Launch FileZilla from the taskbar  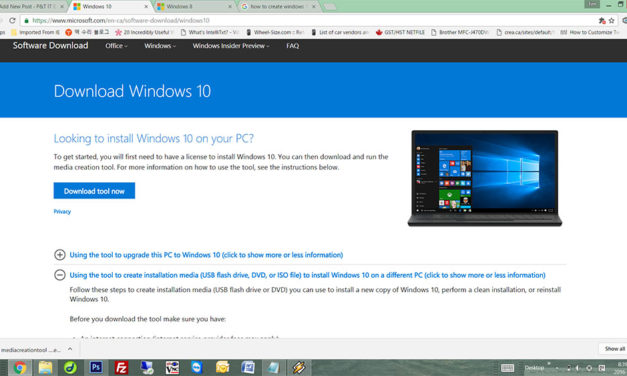[121, 367]
